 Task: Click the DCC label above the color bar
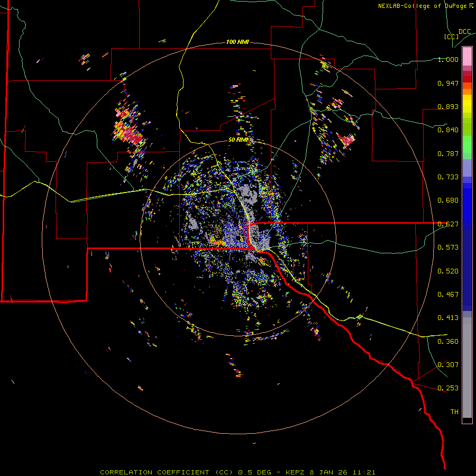pyautogui.click(x=464, y=32)
